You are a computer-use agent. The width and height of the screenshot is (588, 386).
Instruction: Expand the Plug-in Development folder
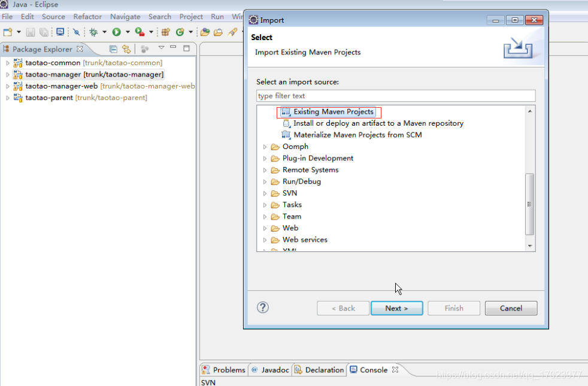point(265,159)
